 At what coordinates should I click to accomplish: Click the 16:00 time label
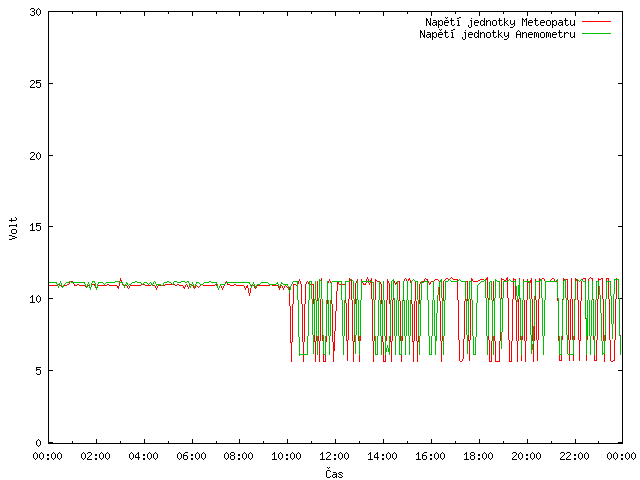[430, 456]
